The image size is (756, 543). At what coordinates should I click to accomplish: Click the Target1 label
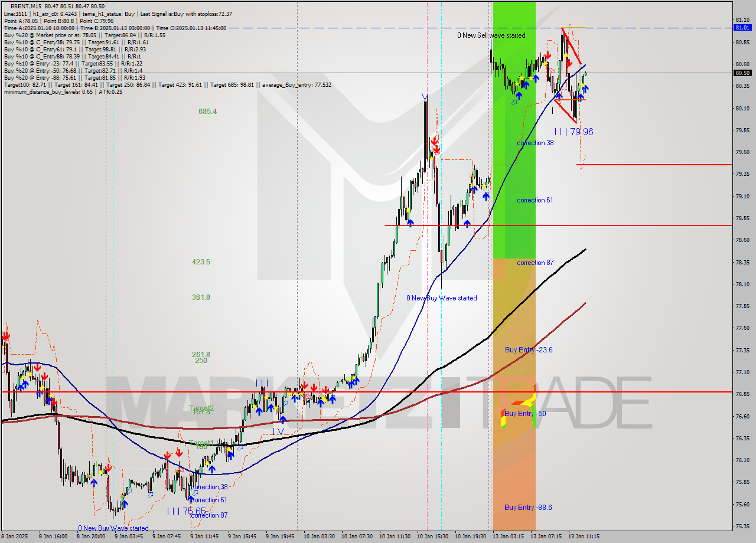[201, 443]
